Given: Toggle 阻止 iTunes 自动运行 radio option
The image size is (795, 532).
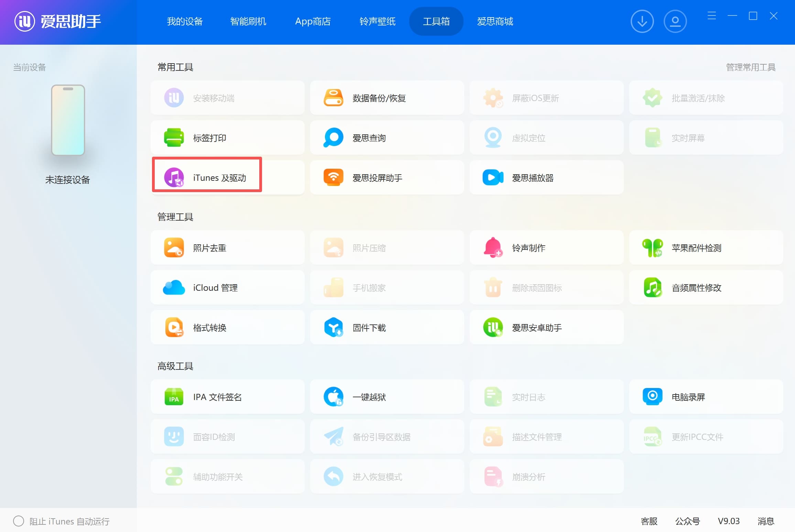Looking at the screenshot, I should 19,521.
